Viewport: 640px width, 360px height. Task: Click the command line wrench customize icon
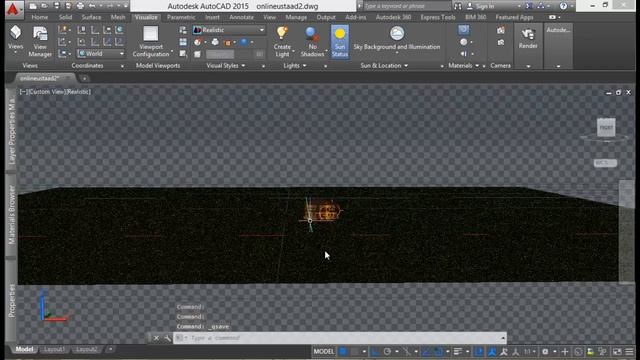point(167,338)
